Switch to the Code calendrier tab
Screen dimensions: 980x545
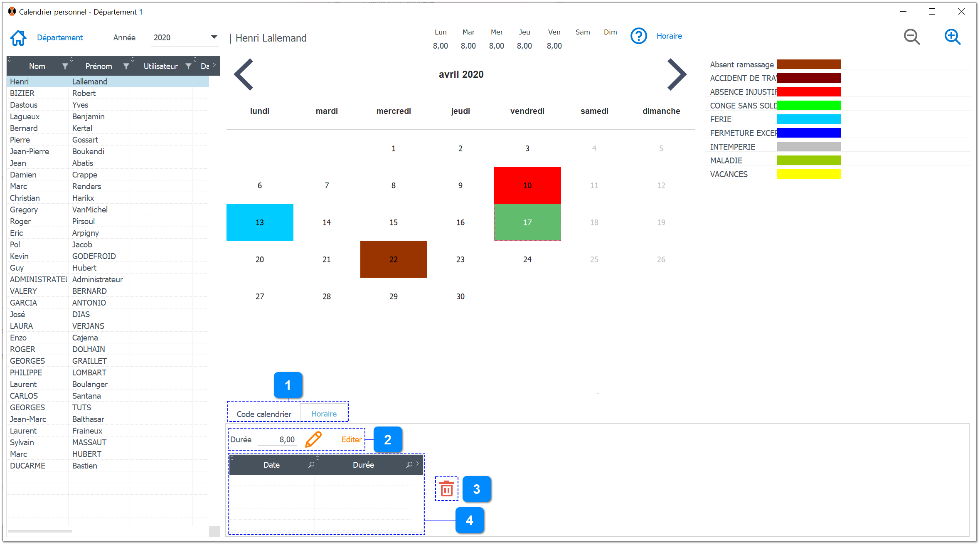tap(263, 414)
